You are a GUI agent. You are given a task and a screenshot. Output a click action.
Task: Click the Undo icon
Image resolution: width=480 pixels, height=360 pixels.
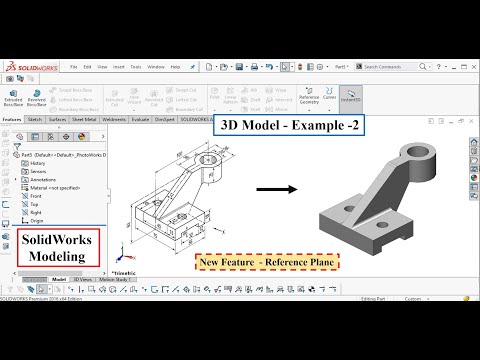coord(269,67)
